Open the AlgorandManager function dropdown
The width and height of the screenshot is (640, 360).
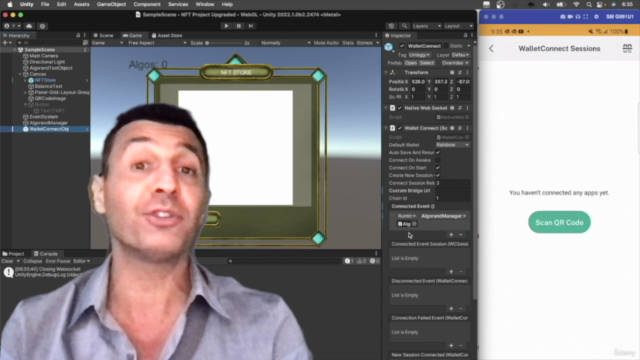(444, 216)
